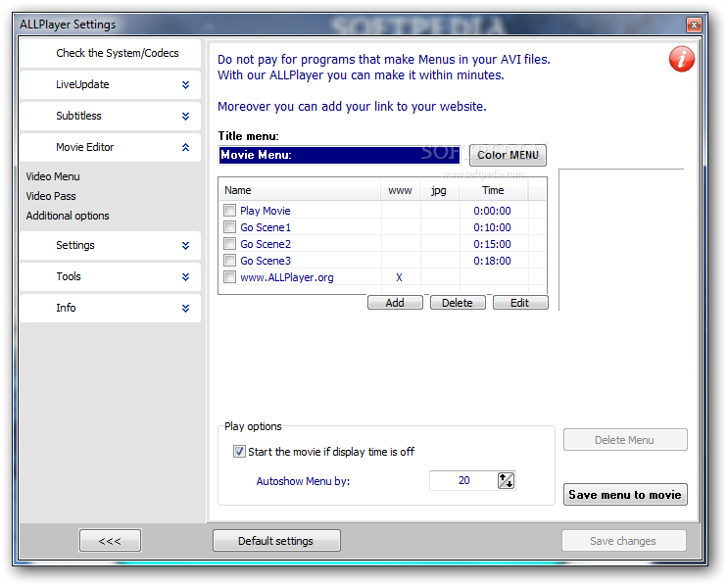Tick the www.ALLPlayer.org checkbox
728x586 pixels.
click(230, 277)
